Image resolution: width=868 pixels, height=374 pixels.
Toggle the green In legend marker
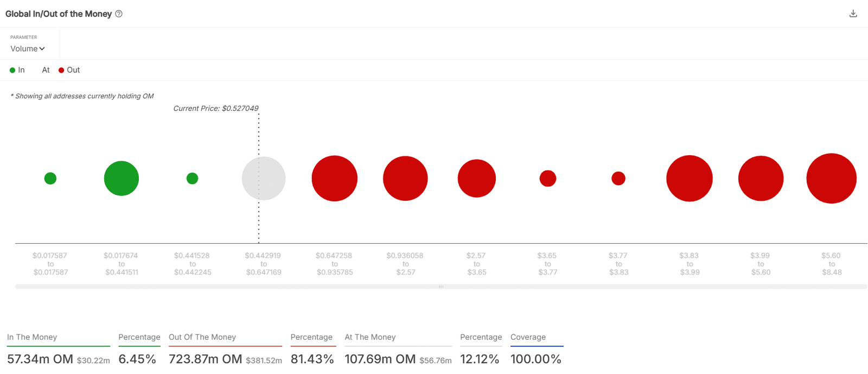[x=12, y=70]
